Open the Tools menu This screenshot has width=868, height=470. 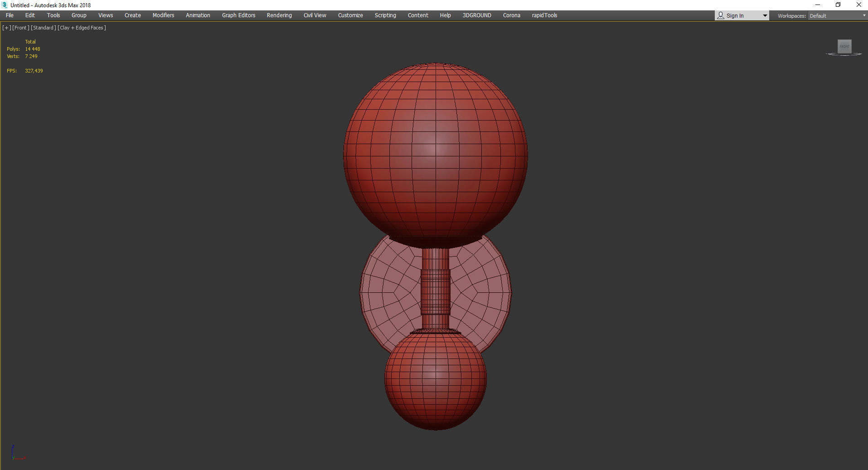click(53, 15)
